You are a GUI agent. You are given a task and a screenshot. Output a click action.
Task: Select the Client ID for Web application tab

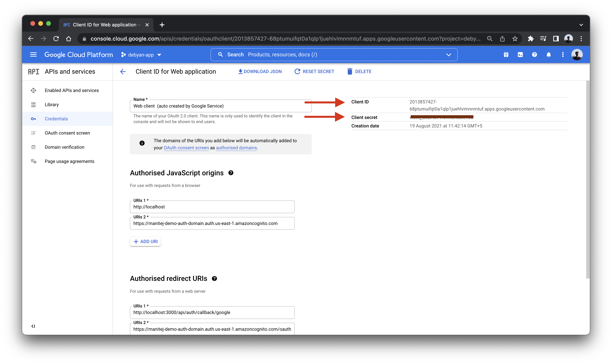coord(106,25)
